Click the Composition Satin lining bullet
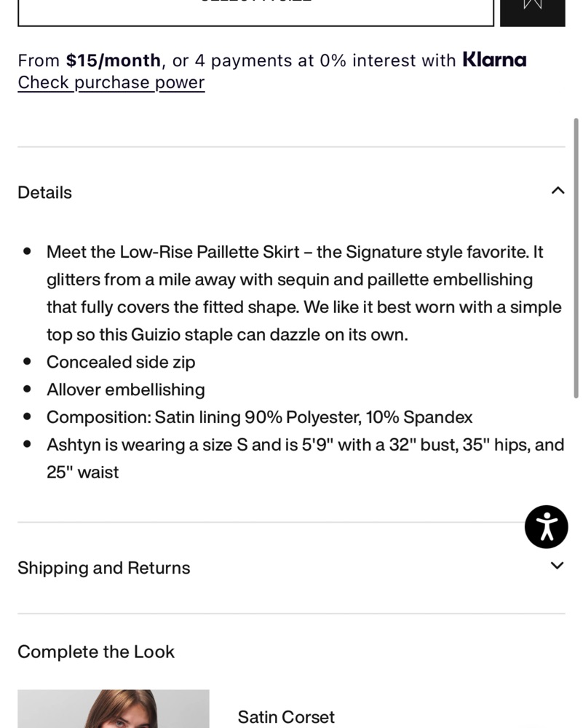Image resolution: width=583 pixels, height=728 pixels. [x=259, y=418]
